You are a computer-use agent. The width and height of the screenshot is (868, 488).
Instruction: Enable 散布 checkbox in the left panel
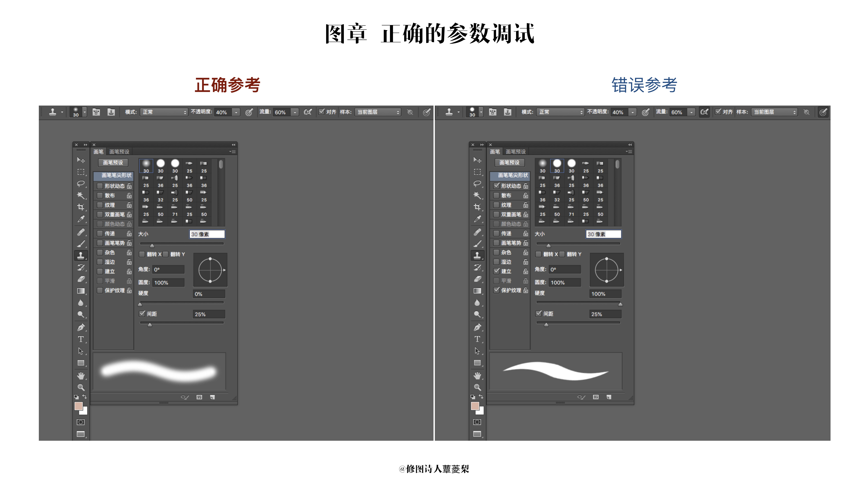[100, 195]
